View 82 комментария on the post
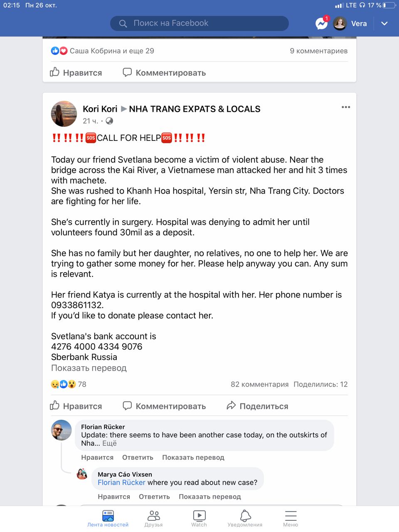The height and width of the screenshot is (532, 399). pos(260,384)
